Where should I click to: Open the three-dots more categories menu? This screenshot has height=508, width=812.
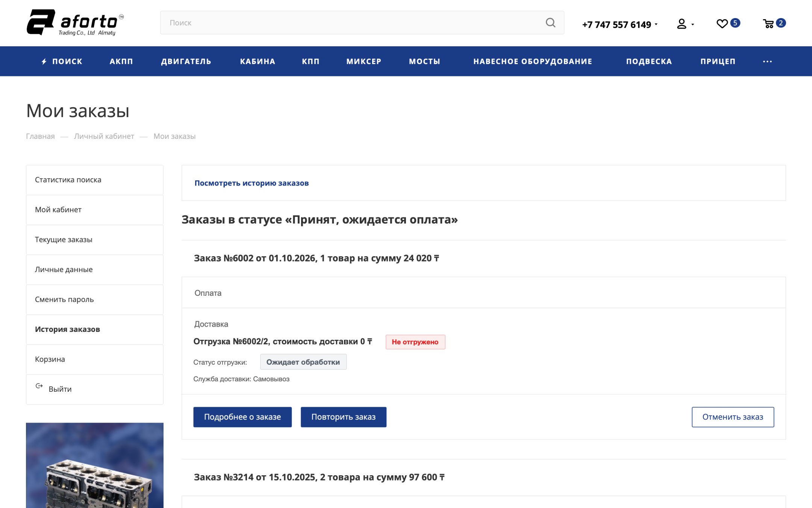pos(767,61)
